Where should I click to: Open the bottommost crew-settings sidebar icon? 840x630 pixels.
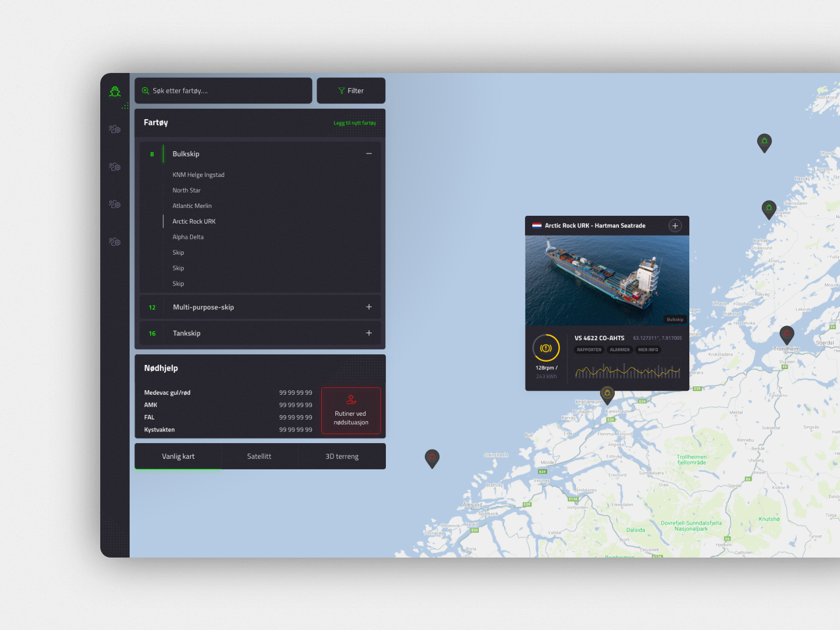(x=114, y=241)
